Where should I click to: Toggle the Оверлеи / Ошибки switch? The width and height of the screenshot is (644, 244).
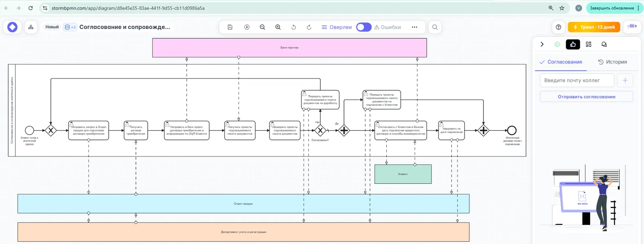[364, 27]
